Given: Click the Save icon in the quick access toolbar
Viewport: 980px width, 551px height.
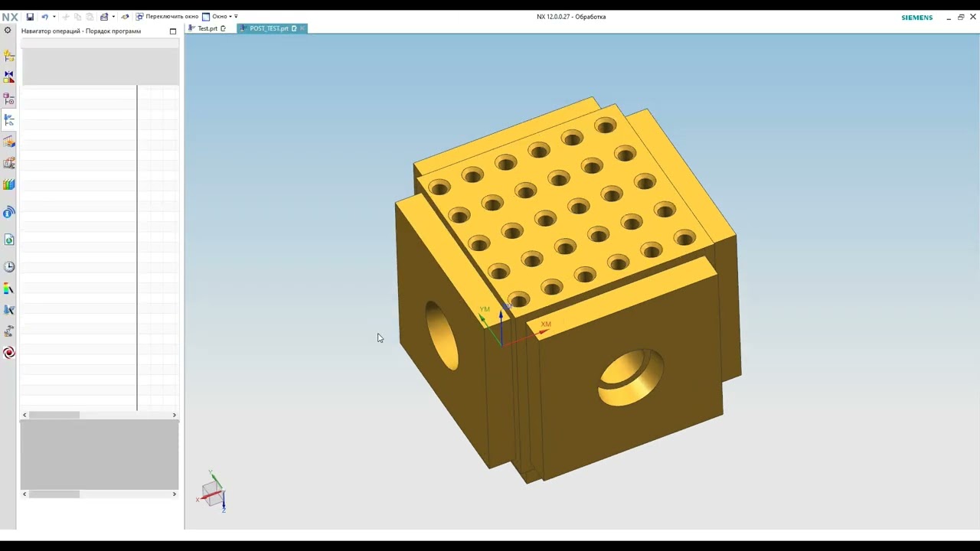Looking at the screenshot, I should click(x=30, y=17).
